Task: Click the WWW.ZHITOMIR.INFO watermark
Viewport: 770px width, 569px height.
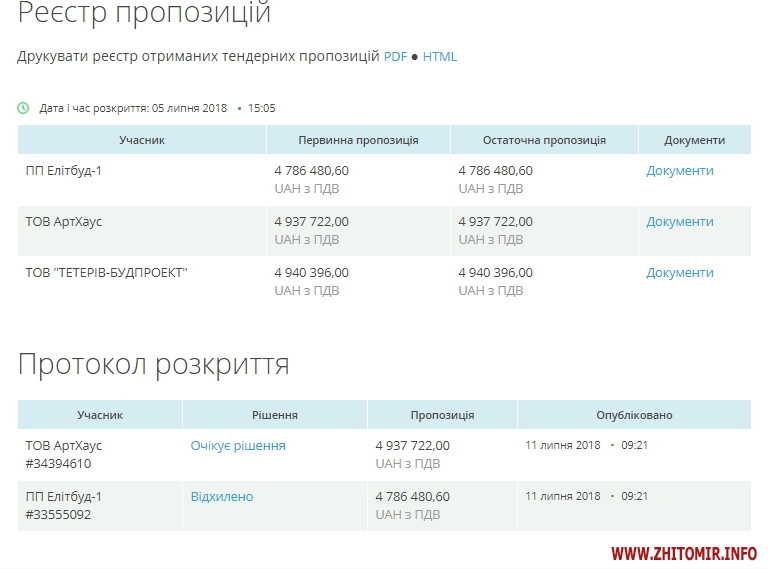Action: (x=683, y=553)
